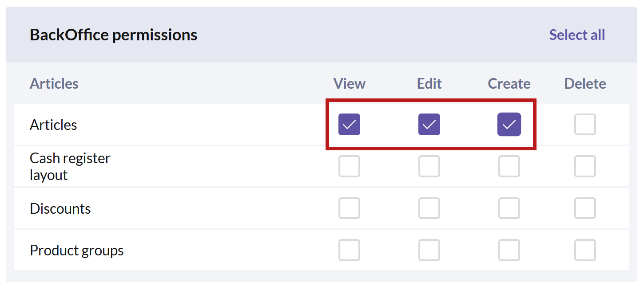644x282 pixels.
Task: Uncheck View permission for Articles
Action: click(x=349, y=125)
